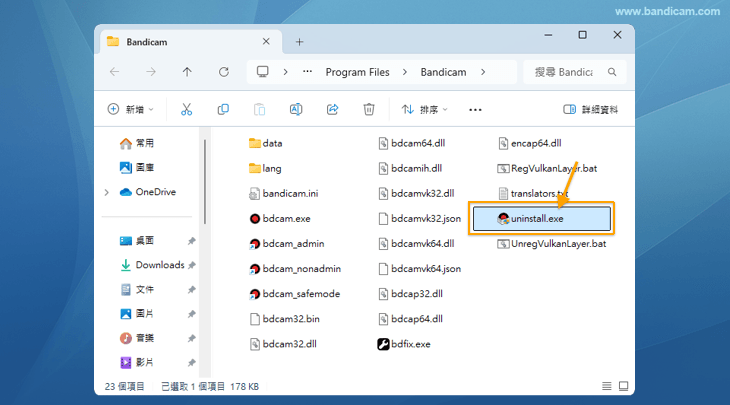
Task: Click chevron after the monitor icon in address bar
Action: (285, 72)
